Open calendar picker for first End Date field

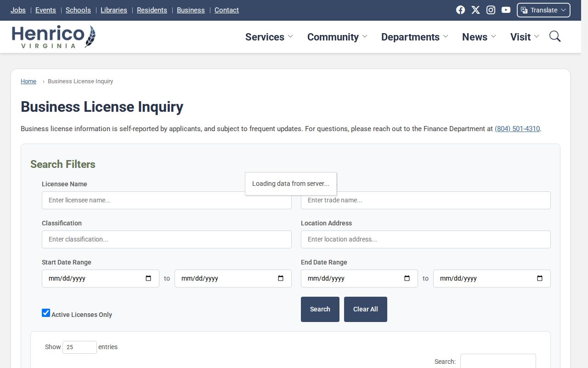click(407, 278)
